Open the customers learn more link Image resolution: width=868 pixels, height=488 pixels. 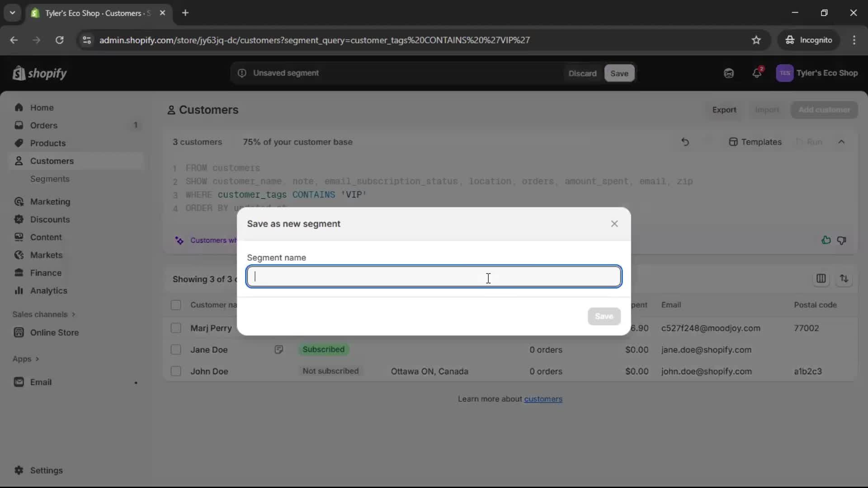pos(543,399)
